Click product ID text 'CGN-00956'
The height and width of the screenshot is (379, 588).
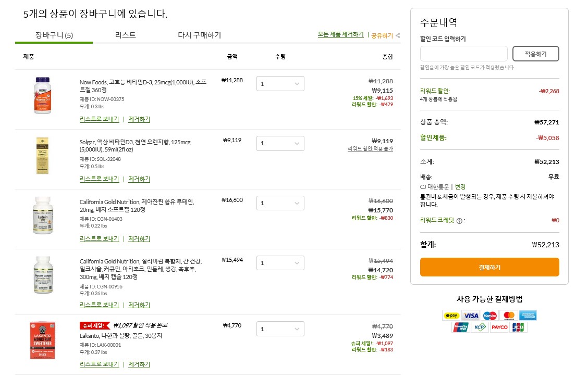point(109,286)
